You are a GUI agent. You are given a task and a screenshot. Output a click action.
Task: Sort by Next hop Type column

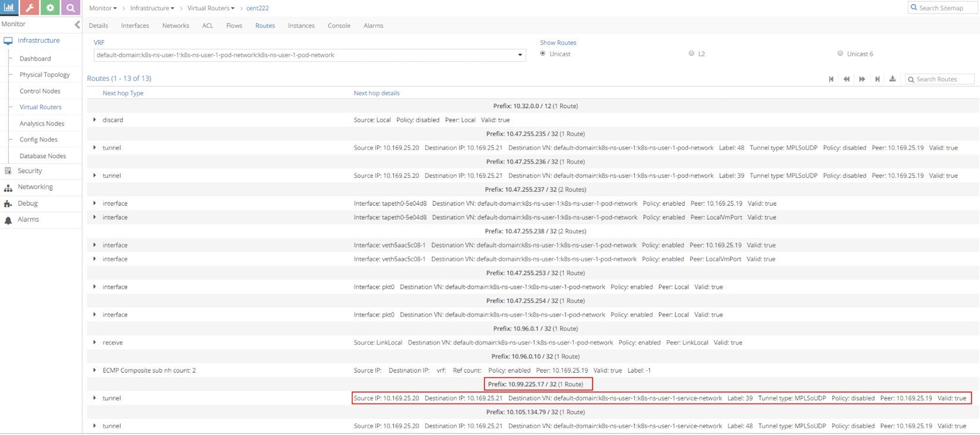tap(123, 93)
